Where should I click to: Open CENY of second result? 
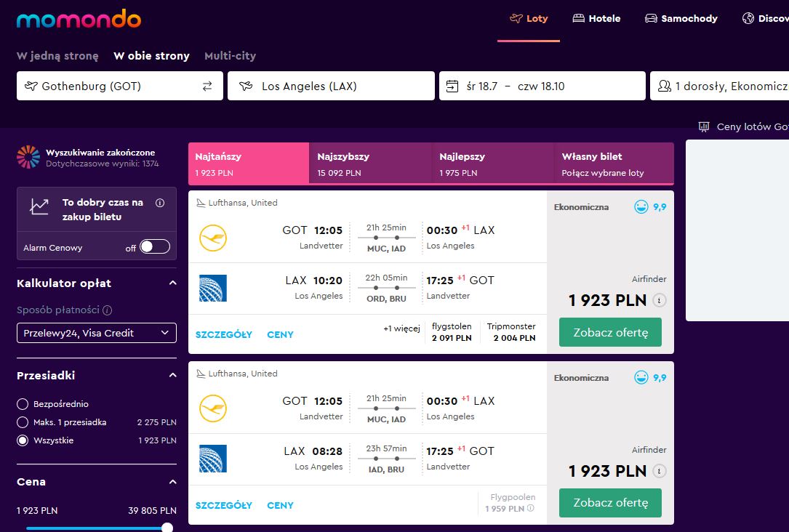point(280,505)
